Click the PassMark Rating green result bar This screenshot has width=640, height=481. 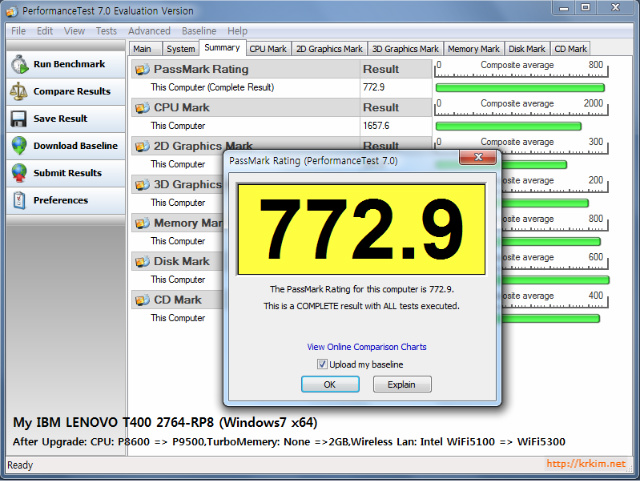pos(520,88)
